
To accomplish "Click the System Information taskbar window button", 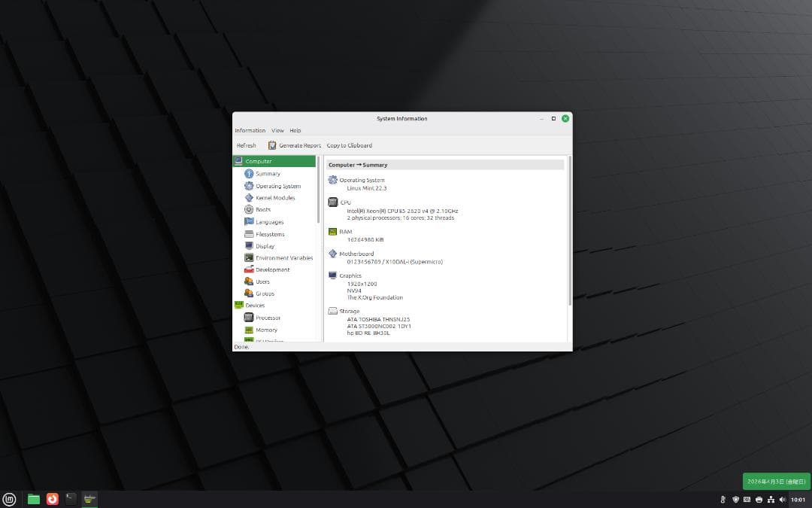I will pos(89,499).
